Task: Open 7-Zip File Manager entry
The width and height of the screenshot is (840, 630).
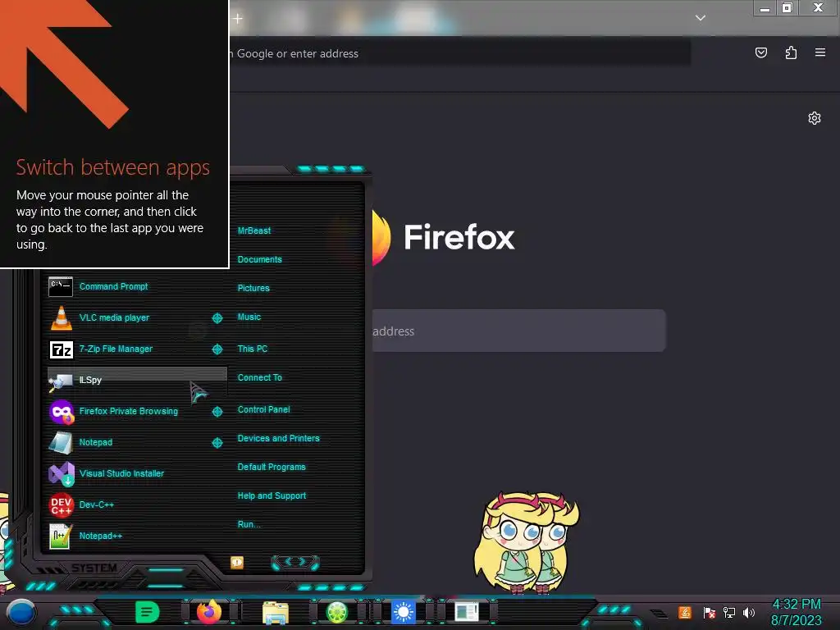Action: click(x=137, y=349)
